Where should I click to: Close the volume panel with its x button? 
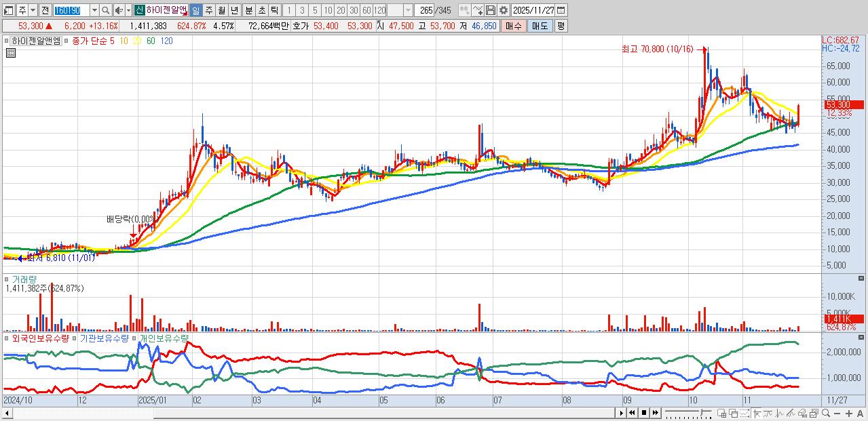click(x=862, y=278)
